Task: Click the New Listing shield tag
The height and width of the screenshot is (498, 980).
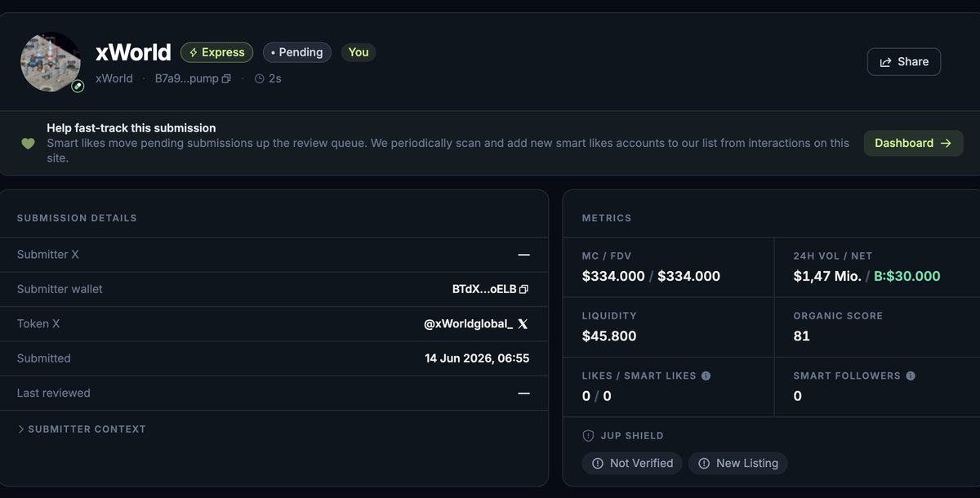Action: tap(738, 463)
